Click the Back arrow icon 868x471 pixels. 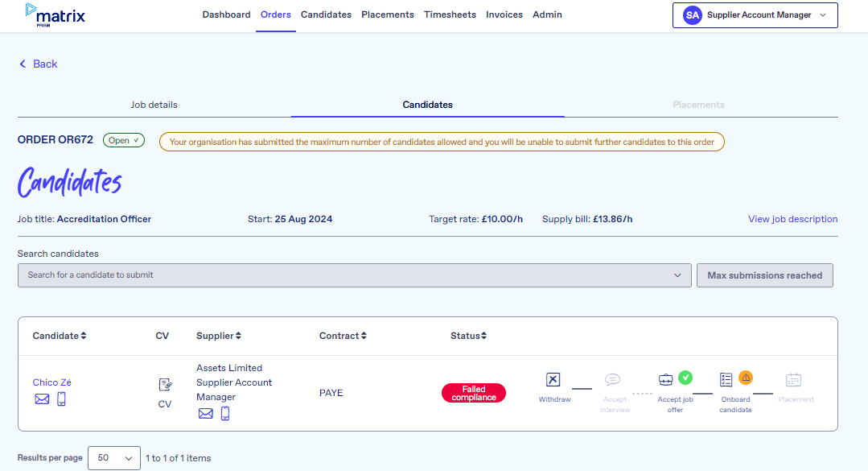pyautogui.click(x=23, y=64)
